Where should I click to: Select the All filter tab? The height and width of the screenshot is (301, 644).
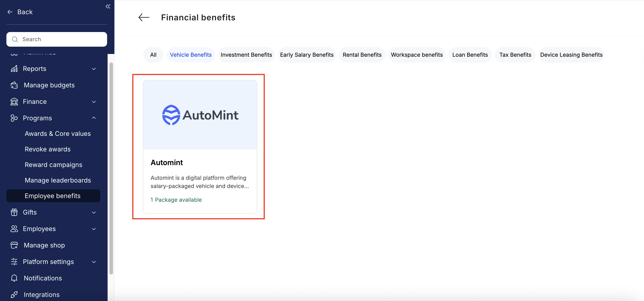[153, 55]
